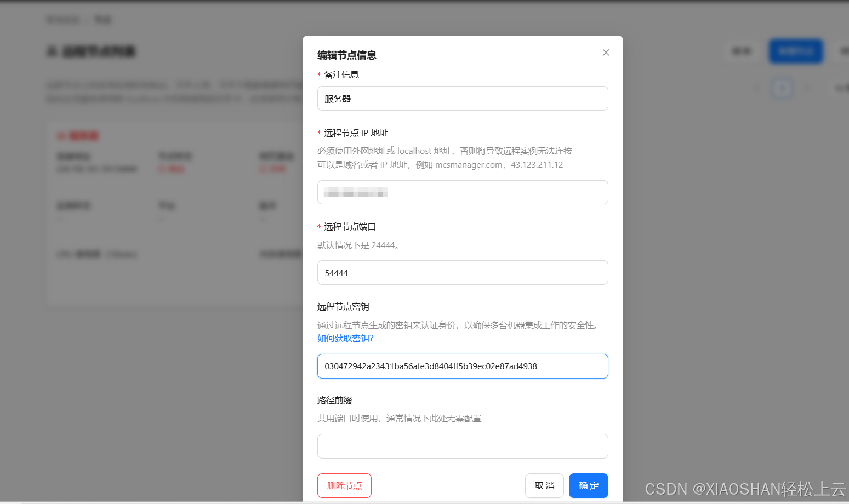Screen dimensions: 849x504
Task: Click the red 删除节点 button
Action: click(x=344, y=485)
